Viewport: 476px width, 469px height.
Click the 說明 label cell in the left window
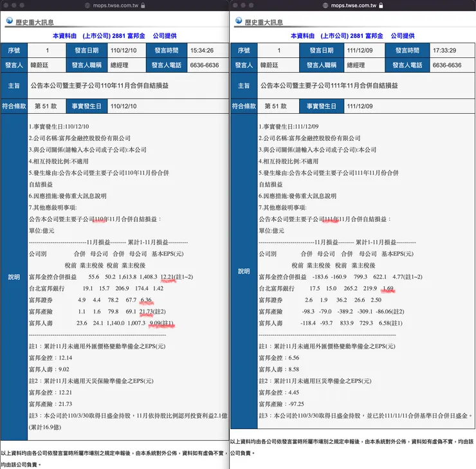point(14,277)
